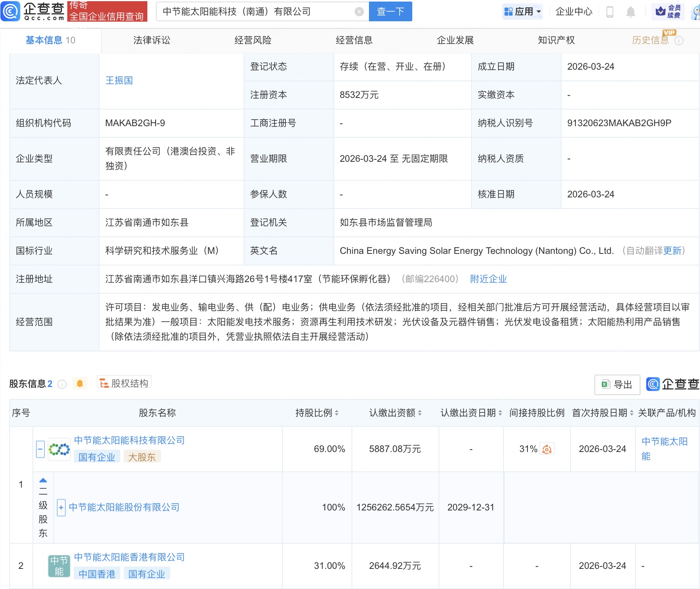Viewport: 700px width, 589px height.
Task: Clear the search box using the x icon
Action: [359, 11]
